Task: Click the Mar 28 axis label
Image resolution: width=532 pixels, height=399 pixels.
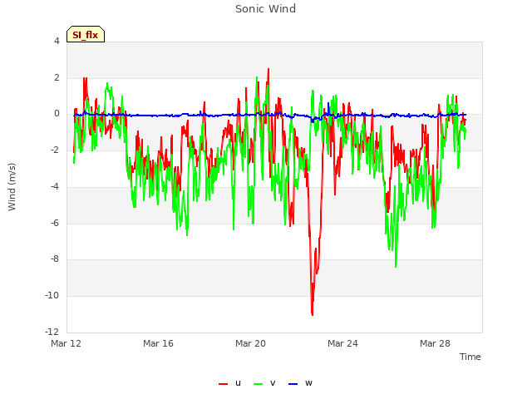Action: point(435,343)
